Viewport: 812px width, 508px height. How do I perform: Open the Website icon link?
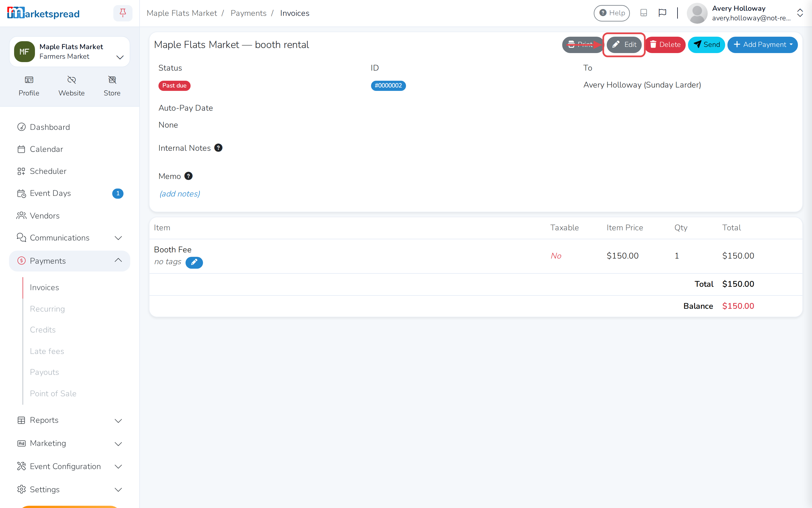[x=71, y=86]
